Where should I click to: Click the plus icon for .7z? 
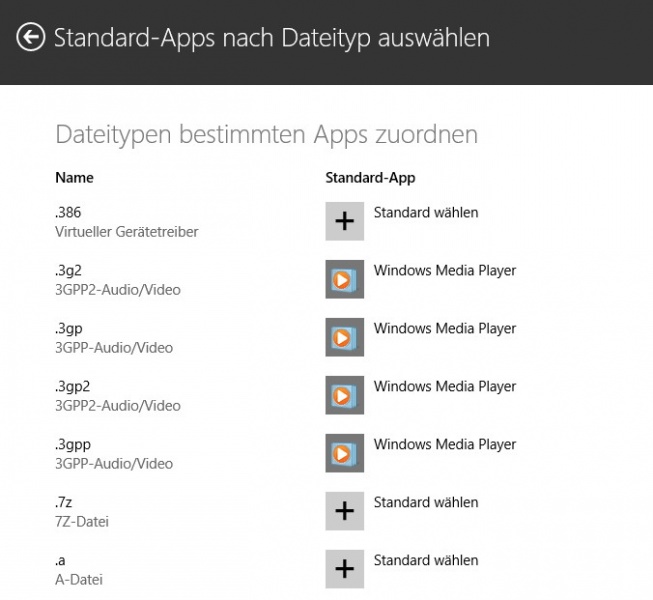tap(344, 511)
